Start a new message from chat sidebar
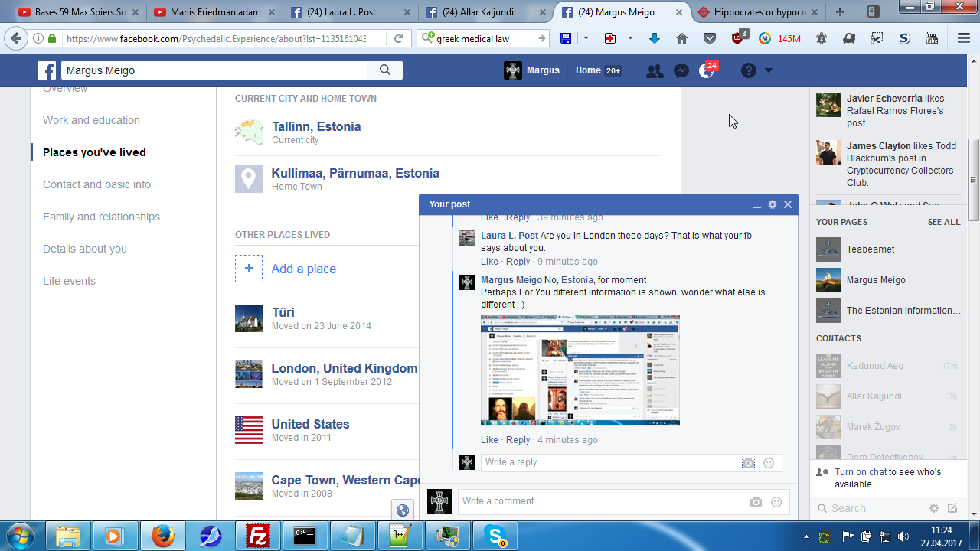 point(952,508)
